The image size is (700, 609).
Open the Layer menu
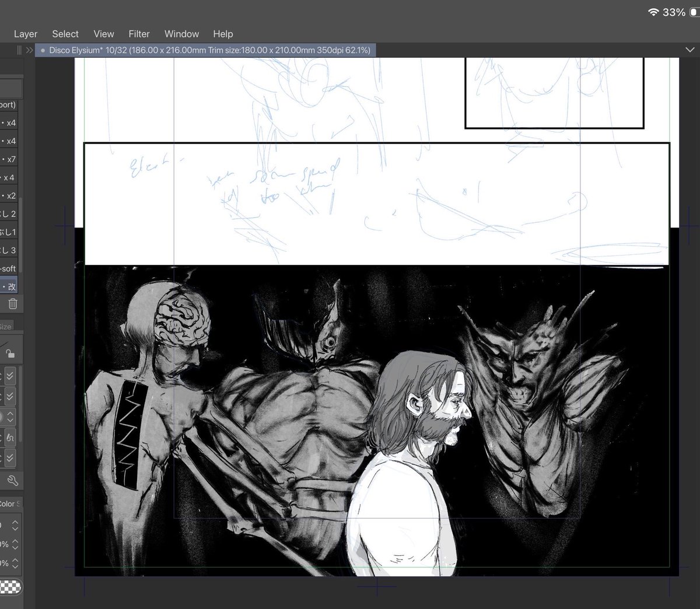point(26,34)
